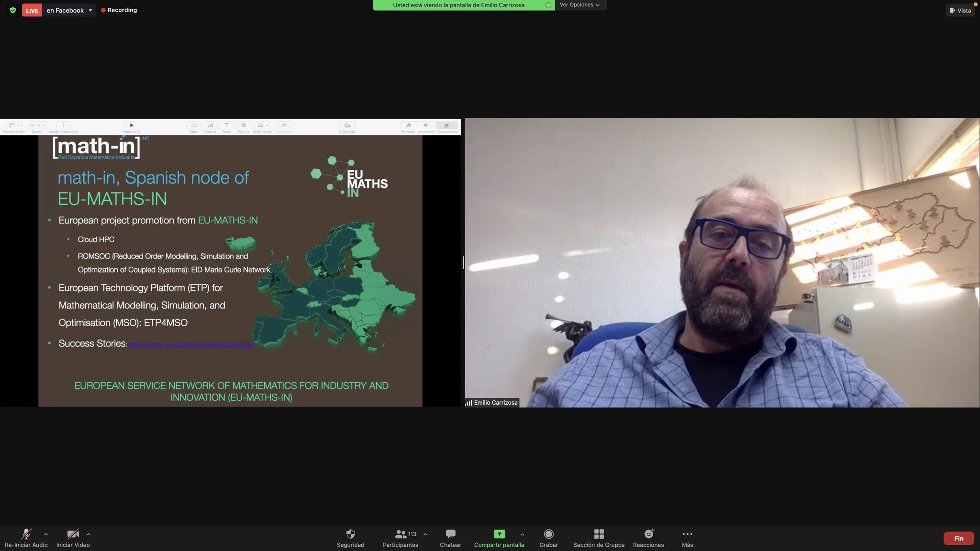Click the 'Cloud HPC' bullet text
980x551 pixels.
point(96,240)
